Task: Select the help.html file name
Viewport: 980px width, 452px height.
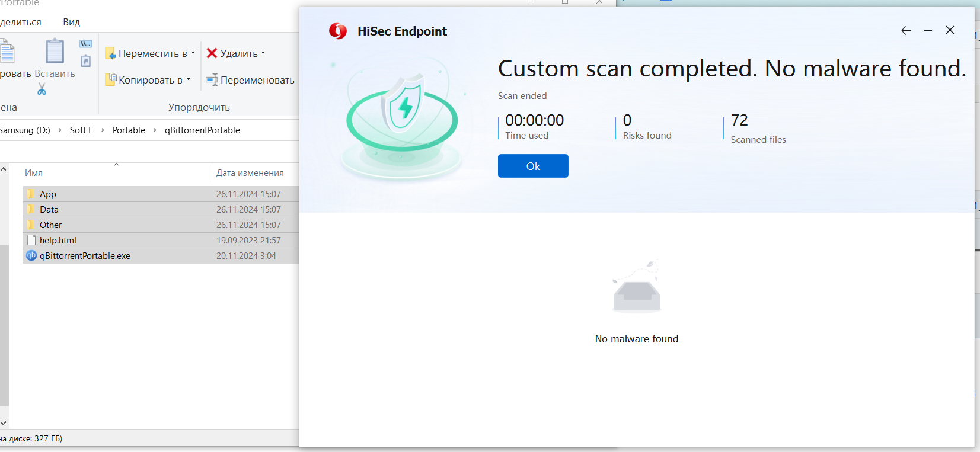Action: point(58,241)
